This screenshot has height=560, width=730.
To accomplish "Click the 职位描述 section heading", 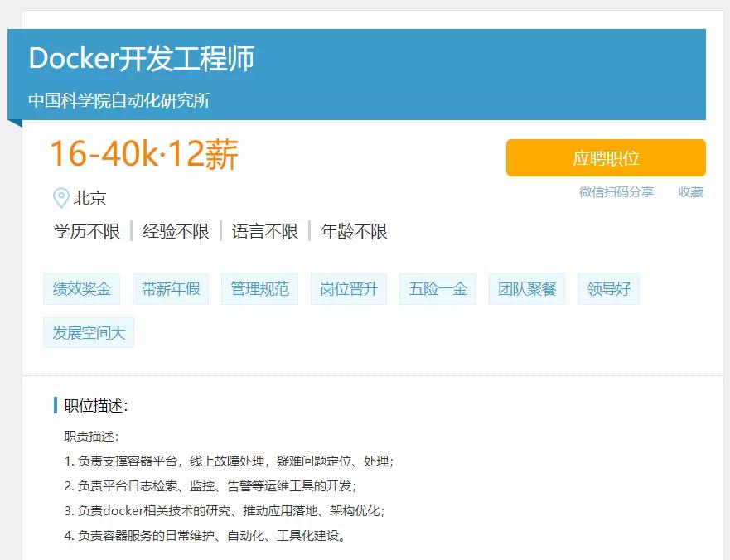I will tap(95, 406).
